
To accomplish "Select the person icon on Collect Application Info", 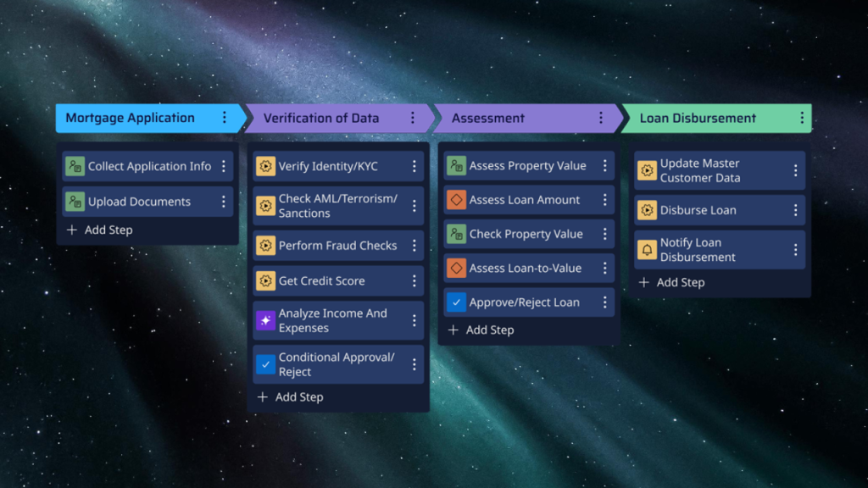I will pos(76,166).
